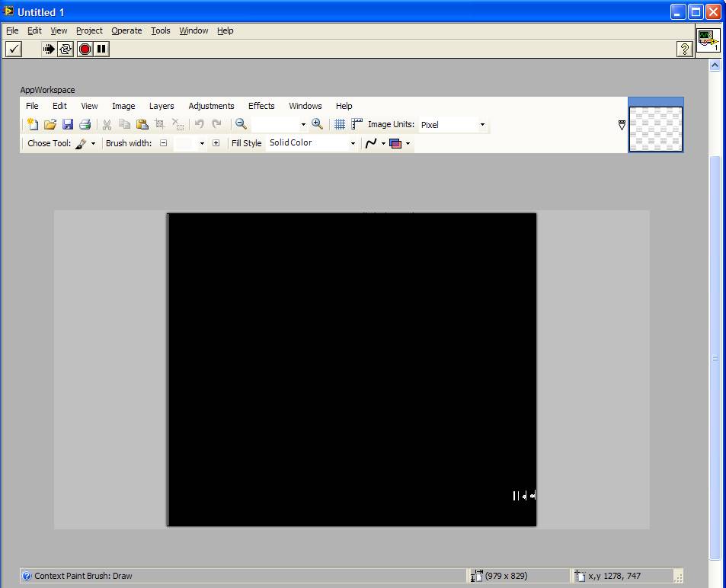The height and width of the screenshot is (588, 726).
Task: Click the Zoom in magnifier
Action: pos(317,124)
